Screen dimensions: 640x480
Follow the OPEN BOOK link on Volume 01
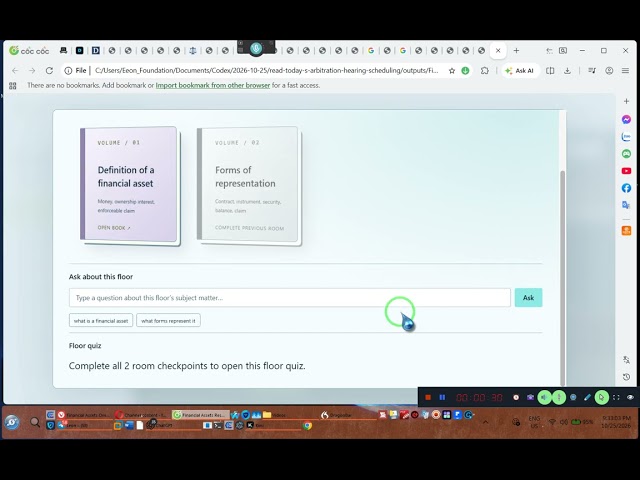(x=114, y=228)
